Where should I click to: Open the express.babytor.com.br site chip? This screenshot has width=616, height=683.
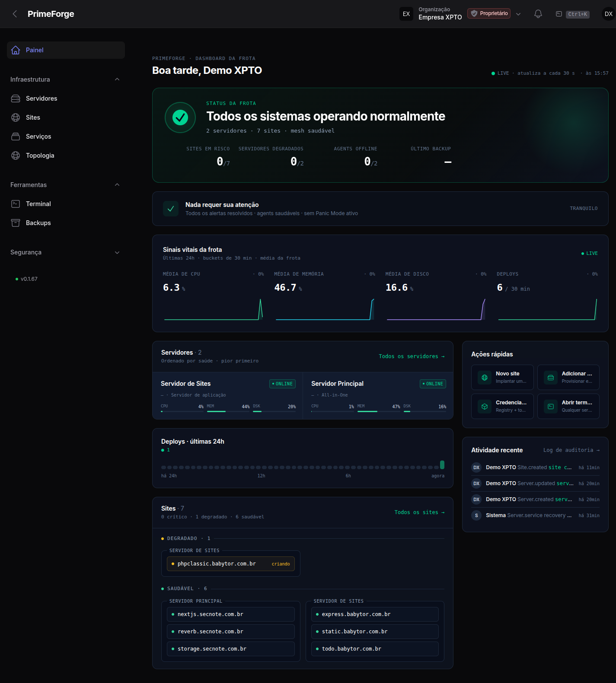[x=375, y=614]
